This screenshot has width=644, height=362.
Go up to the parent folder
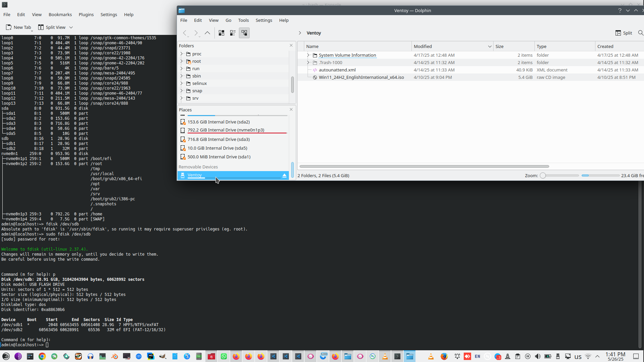pos(207,33)
